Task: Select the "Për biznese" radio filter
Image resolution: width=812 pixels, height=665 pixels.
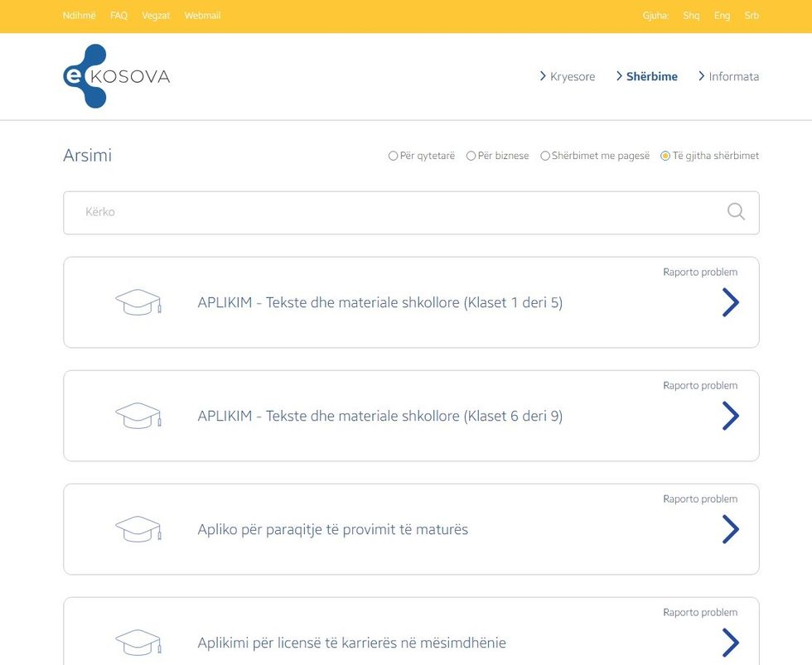Action: click(x=471, y=156)
